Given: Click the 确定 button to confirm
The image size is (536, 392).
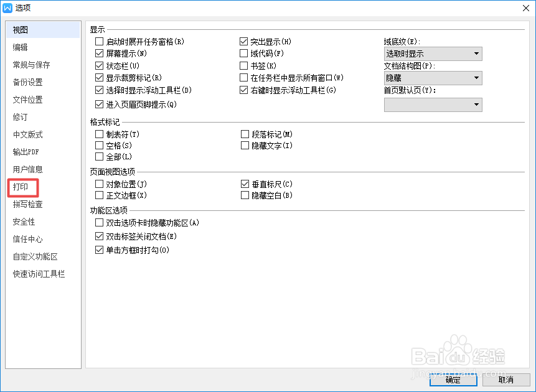Looking at the screenshot, I should tap(453, 380).
